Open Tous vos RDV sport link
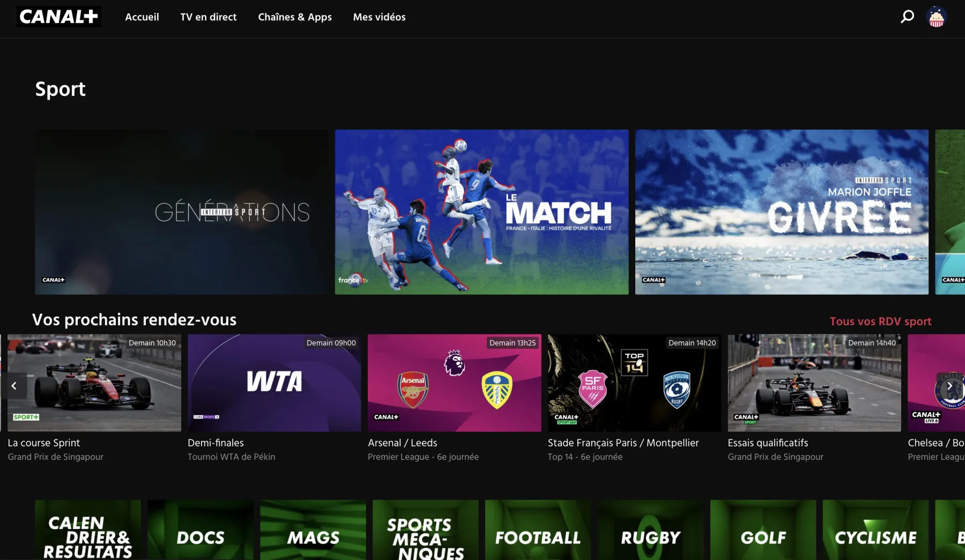 coord(881,322)
